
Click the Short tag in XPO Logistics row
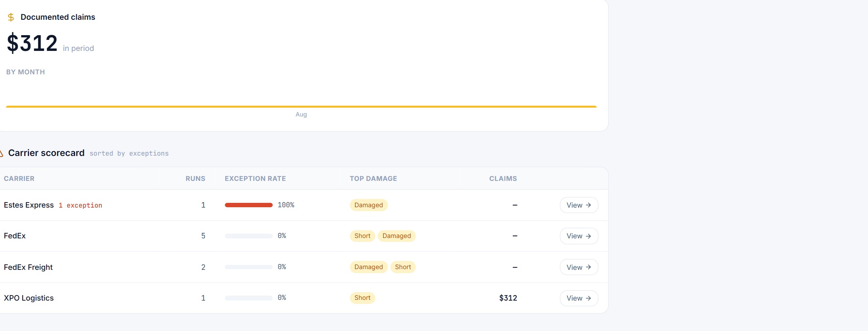click(362, 298)
